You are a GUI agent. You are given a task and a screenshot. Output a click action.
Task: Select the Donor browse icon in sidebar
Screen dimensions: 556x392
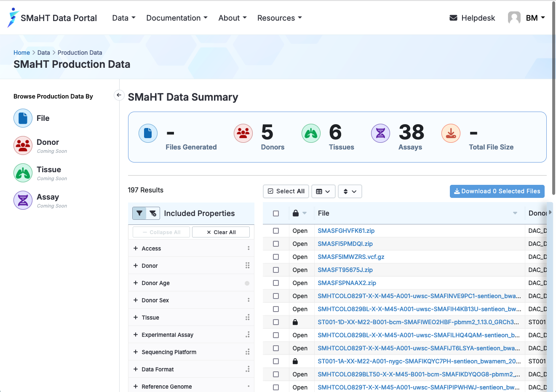[23, 145]
